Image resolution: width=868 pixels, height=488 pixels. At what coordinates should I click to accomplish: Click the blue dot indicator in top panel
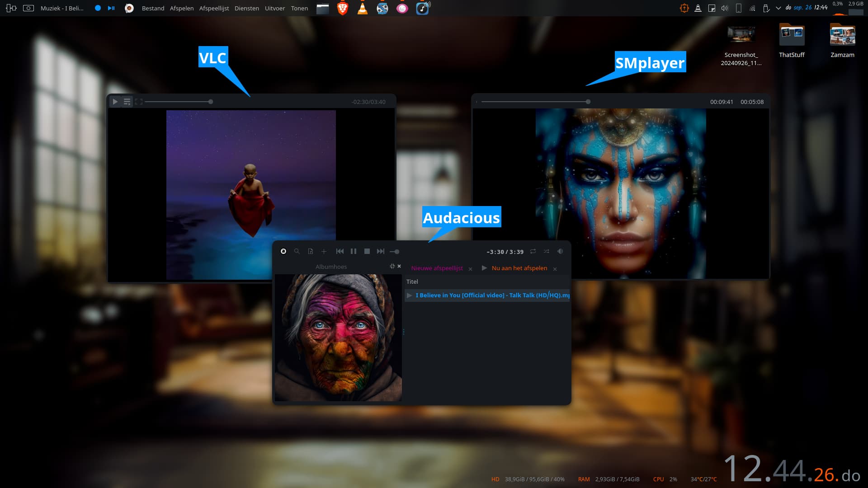coord(98,8)
